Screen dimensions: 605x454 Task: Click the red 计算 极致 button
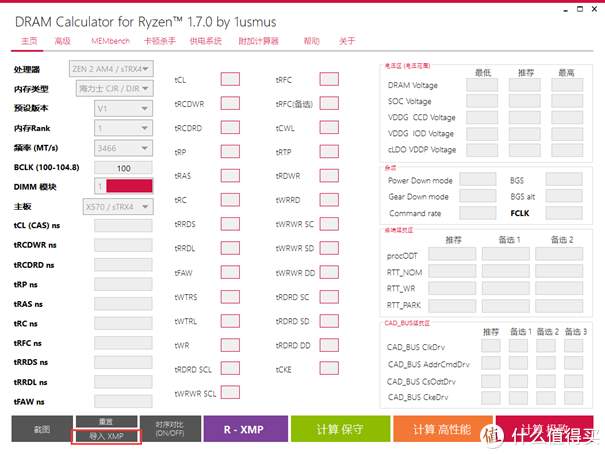click(544, 429)
